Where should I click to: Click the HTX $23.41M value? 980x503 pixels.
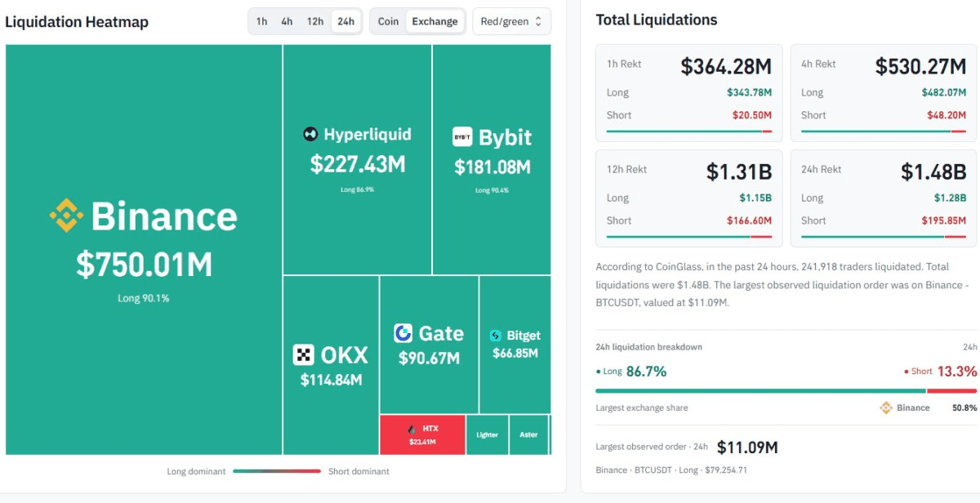pyautogui.click(x=422, y=442)
